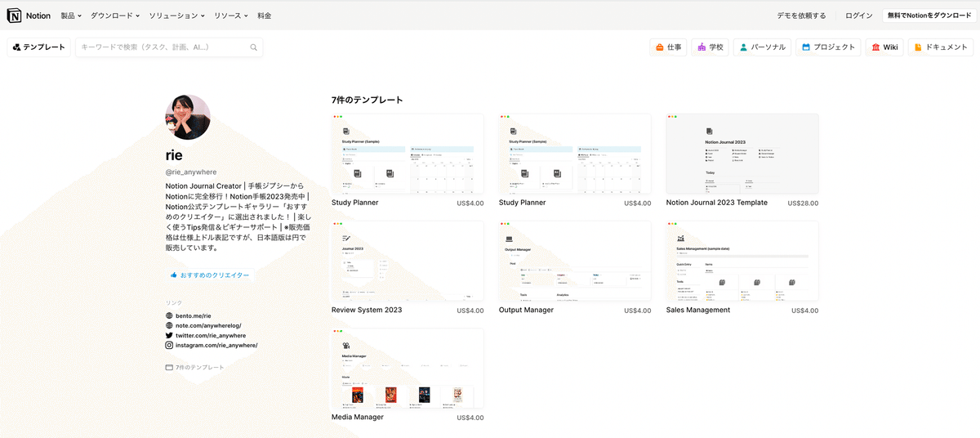The height and width of the screenshot is (438, 980).
Task: Click the Review System 2023 title
Action: (x=367, y=310)
